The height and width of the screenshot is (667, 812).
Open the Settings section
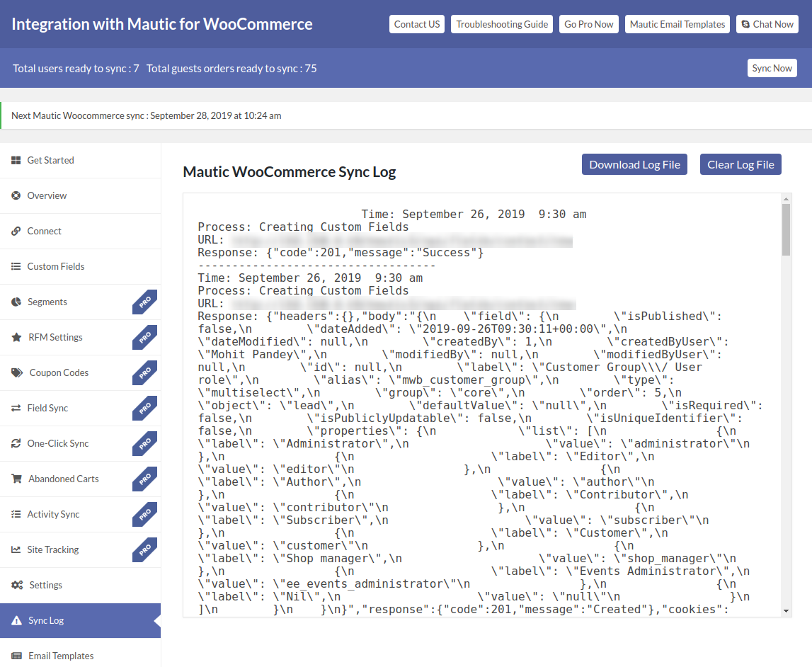(80, 585)
